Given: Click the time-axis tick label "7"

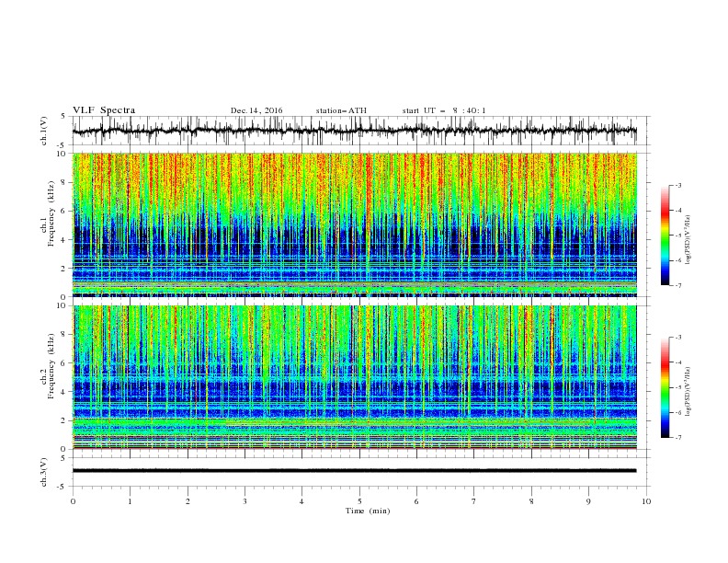Looking at the screenshot, I should [x=474, y=501].
